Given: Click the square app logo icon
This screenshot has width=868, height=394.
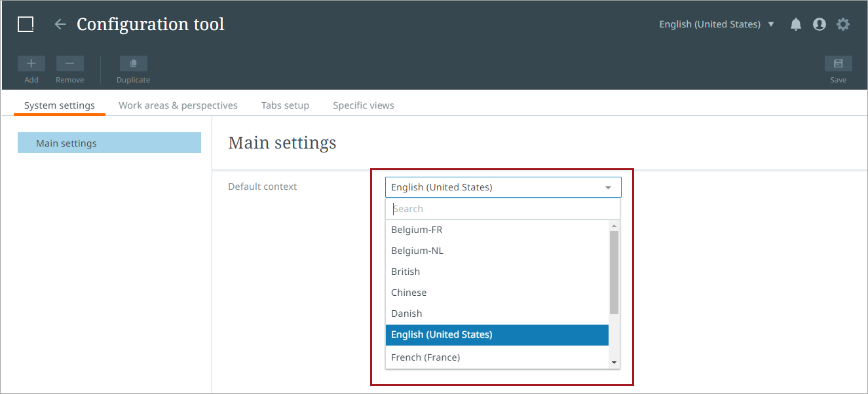Looking at the screenshot, I should coord(26,24).
